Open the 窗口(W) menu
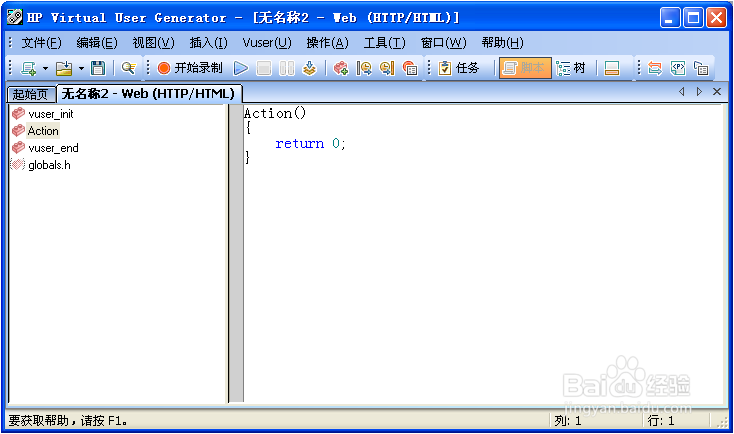This screenshot has height=434, width=734. (443, 43)
